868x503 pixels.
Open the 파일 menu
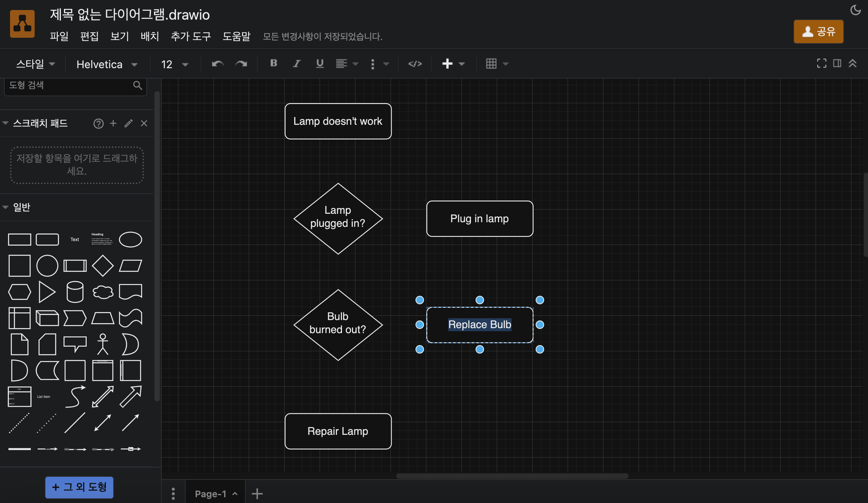click(59, 36)
